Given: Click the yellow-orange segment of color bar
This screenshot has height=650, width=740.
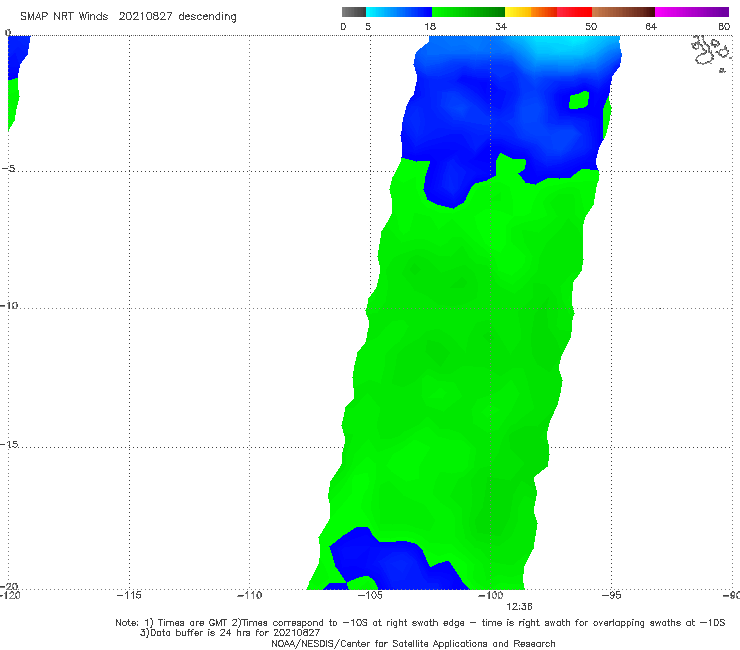Looking at the screenshot, I should (x=531, y=12).
